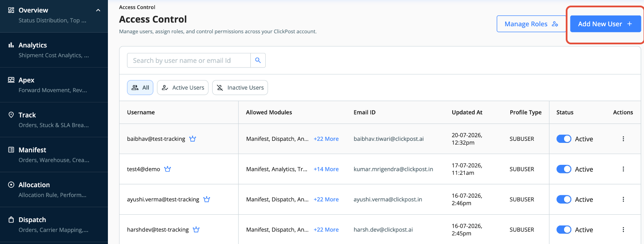
Task: Click email harsh.dev@clickpost.ai
Action: tap(383, 229)
